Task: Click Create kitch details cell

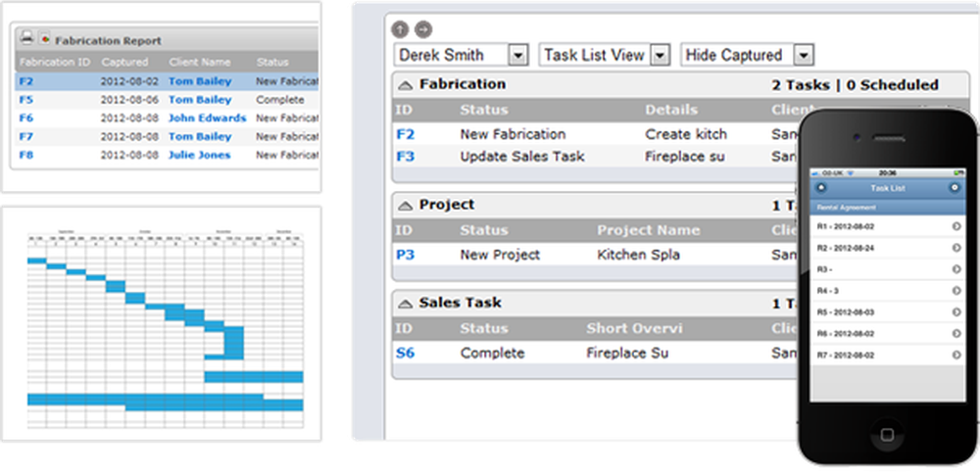Action: (686, 134)
